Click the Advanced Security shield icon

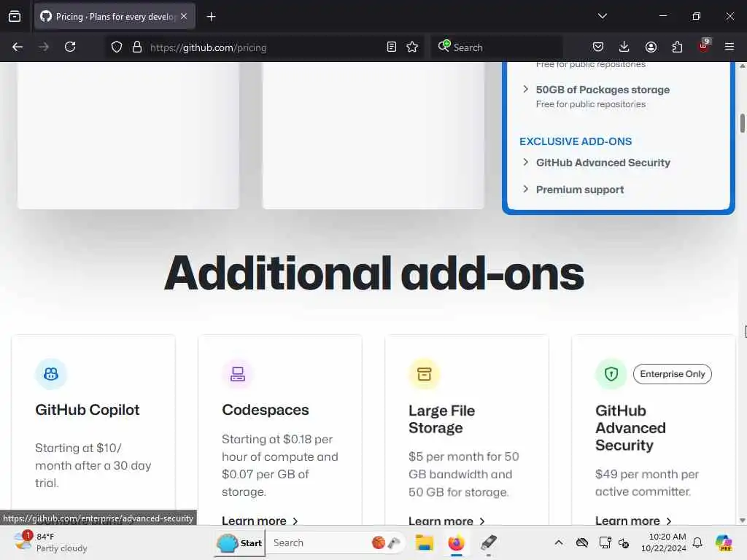(x=611, y=374)
